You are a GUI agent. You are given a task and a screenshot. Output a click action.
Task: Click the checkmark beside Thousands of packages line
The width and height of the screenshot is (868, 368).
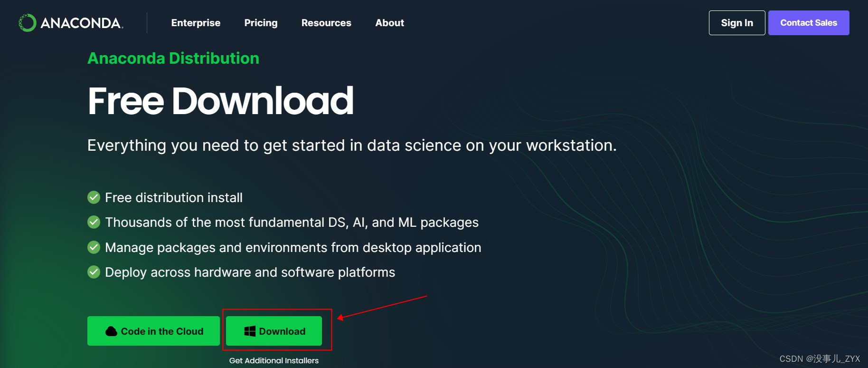94,222
